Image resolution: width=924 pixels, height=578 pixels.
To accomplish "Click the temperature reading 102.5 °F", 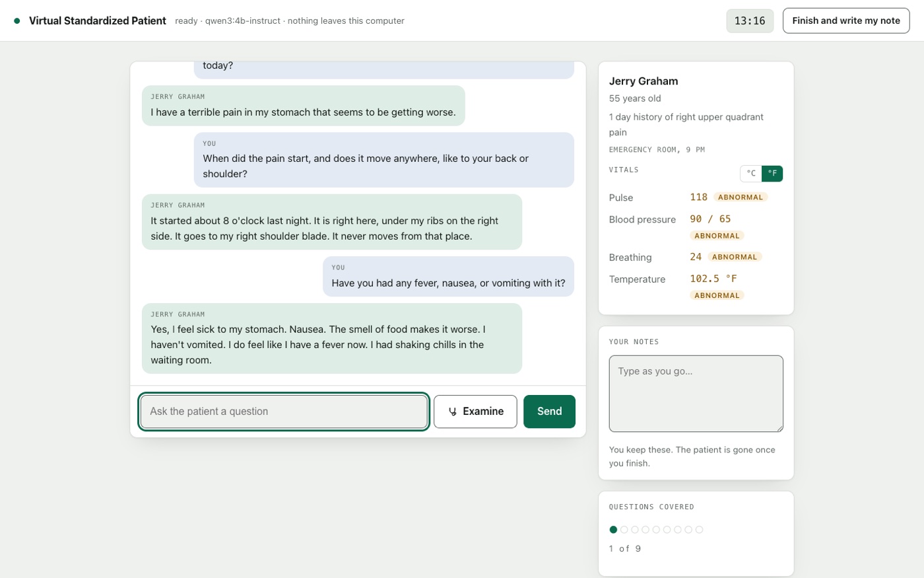I will (x=713, y=279).
